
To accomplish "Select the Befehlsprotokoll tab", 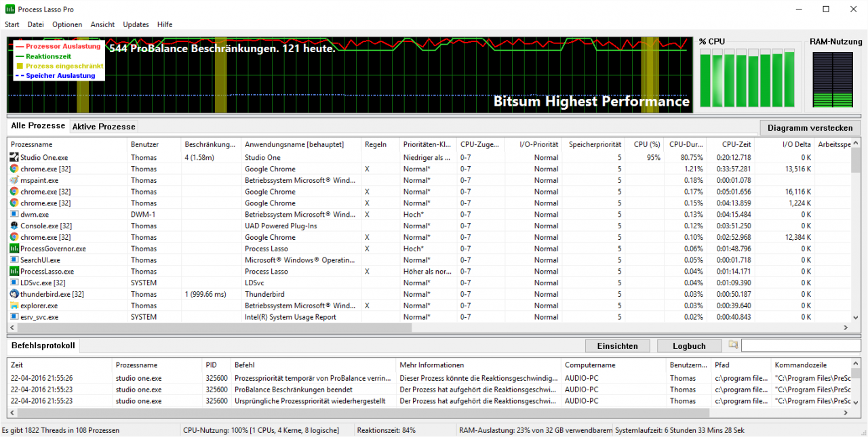I will pos(43,346).
